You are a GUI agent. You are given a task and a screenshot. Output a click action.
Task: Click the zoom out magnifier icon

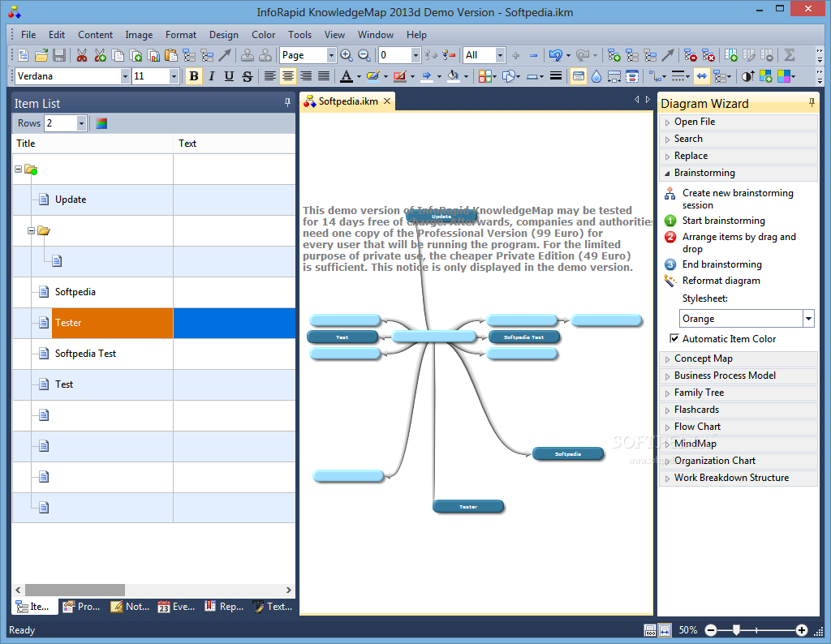pyautogui.click(x=364, y=55)
